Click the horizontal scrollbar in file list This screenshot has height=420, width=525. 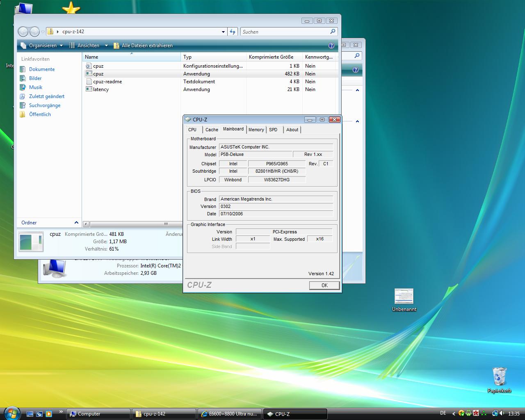click(x=131, y=224)
